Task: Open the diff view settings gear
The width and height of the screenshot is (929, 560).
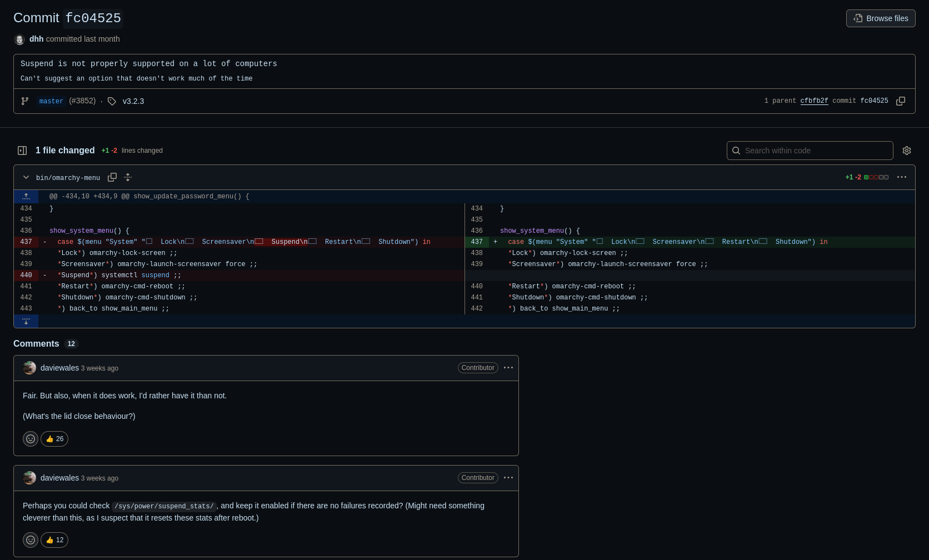Action: click(907, 151)
